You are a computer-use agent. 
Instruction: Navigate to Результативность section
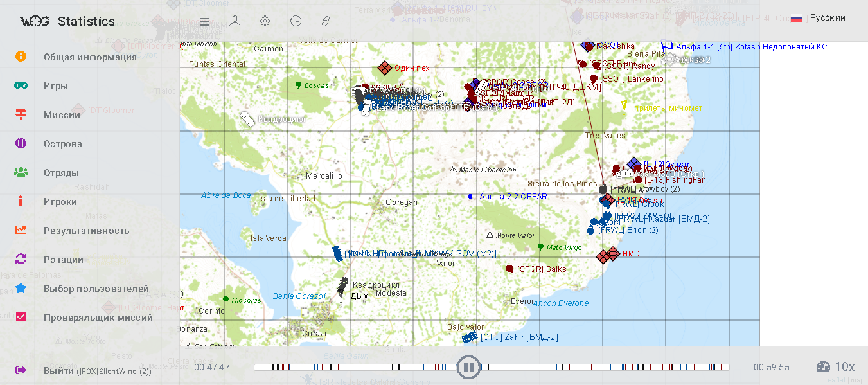[86, 231]
